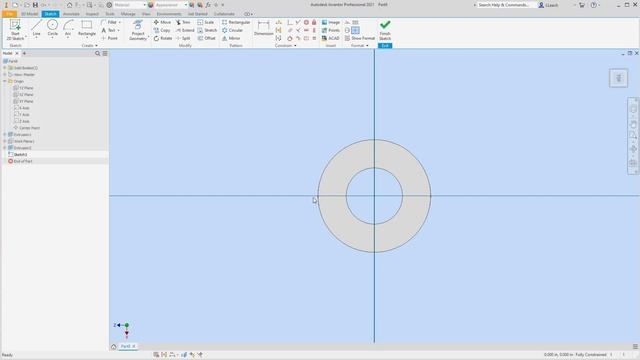
Task: Expand the View: Master node
Action: coord(5,75)
